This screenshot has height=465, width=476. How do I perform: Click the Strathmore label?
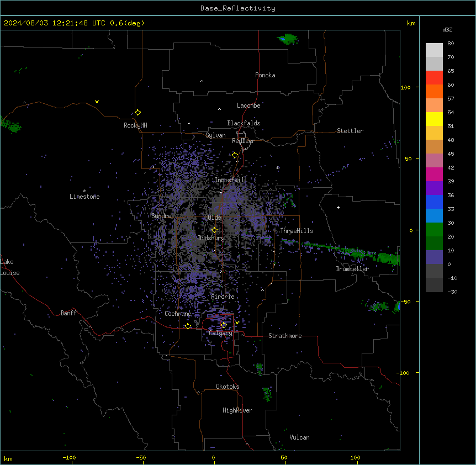(285, 336)
